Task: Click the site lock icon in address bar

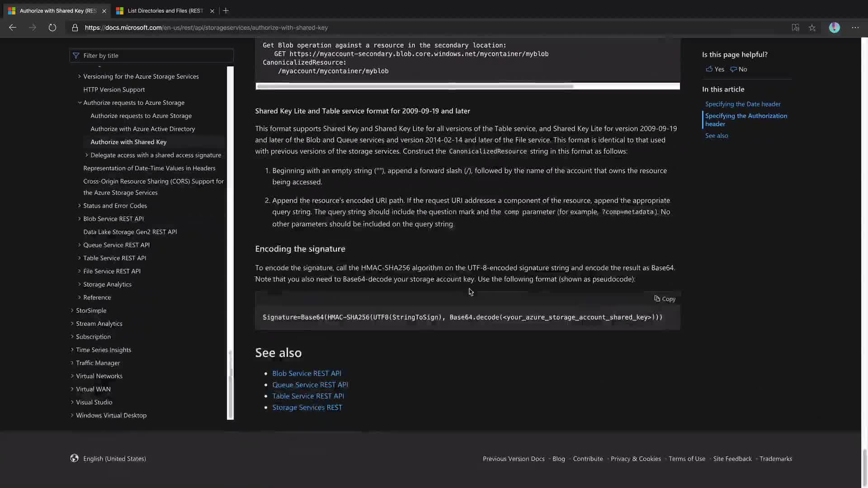Action: [75, 28]
